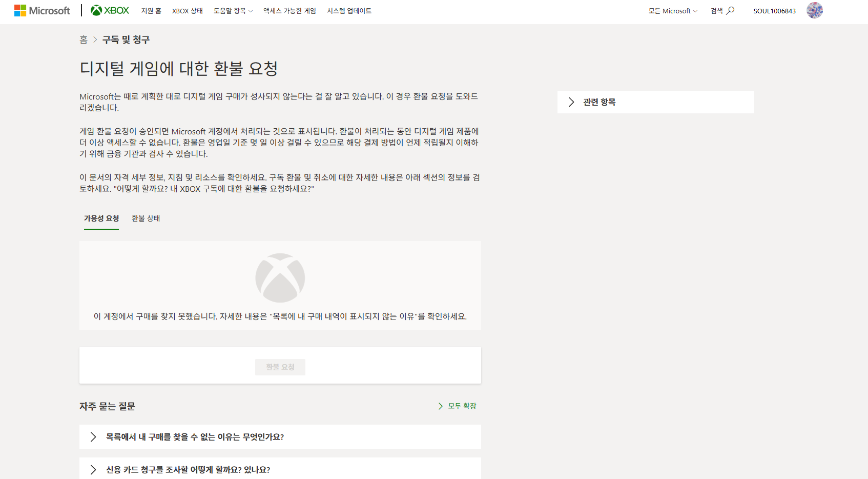Click the search magnifier icon
868x479 pixels.
pos(730,11)
